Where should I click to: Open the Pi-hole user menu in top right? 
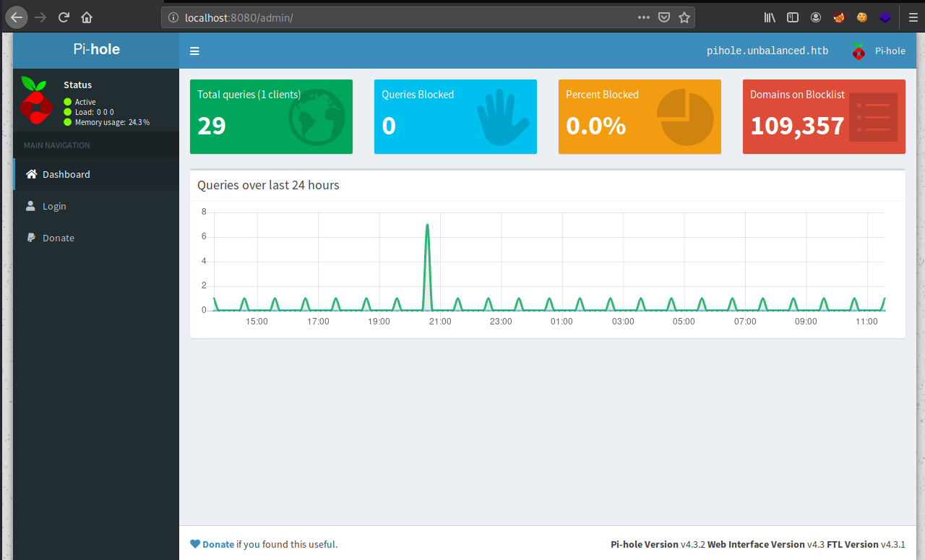tap(879, 51)
